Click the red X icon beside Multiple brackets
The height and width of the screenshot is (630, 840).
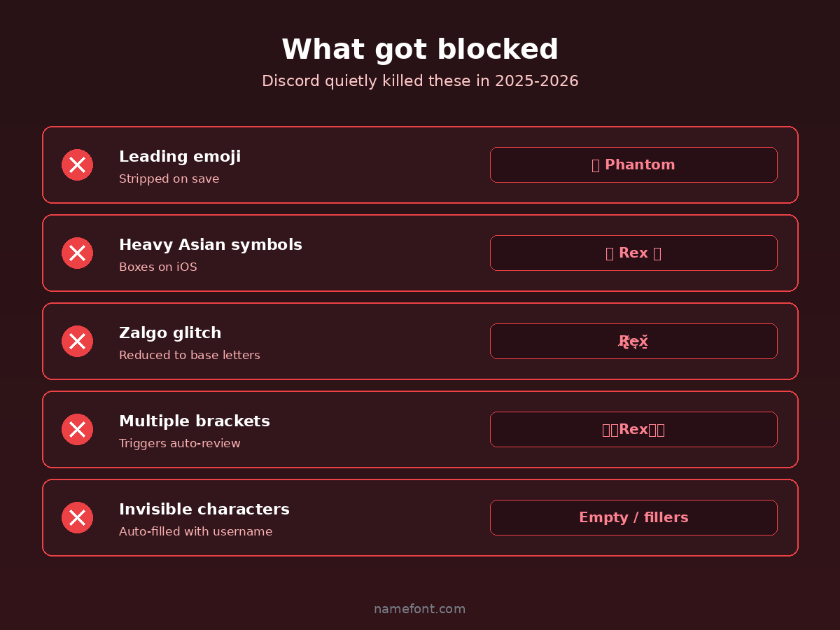pyautogui.click(x=77, y=430)
